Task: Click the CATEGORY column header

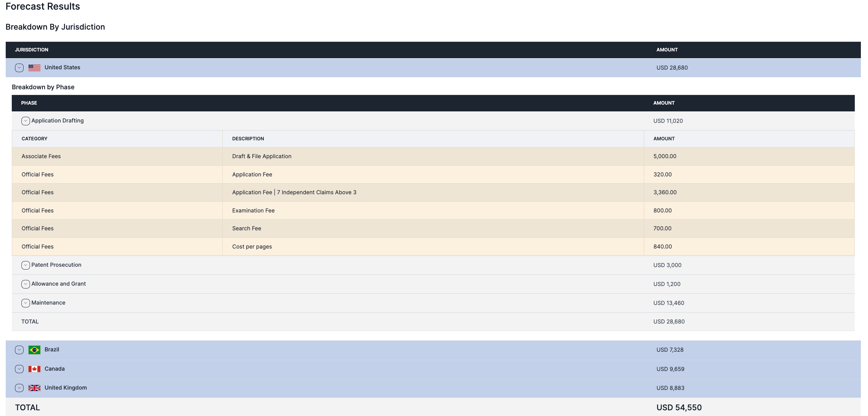Action: pyautogui.click(x=34, y=139)
